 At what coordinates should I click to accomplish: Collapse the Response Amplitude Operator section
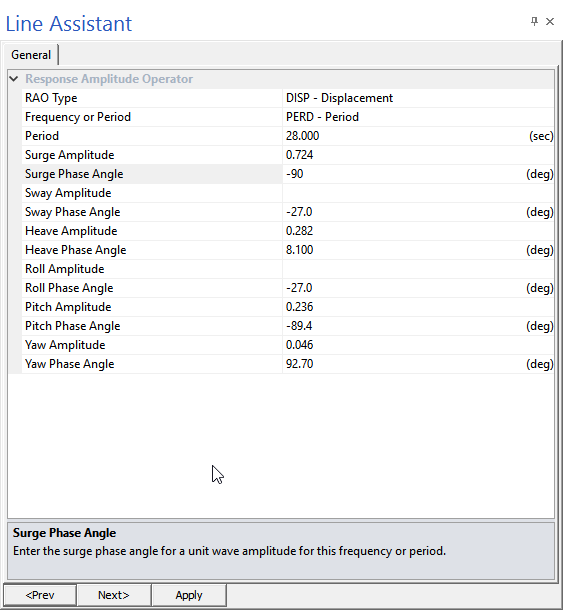[x=14, y=79]
